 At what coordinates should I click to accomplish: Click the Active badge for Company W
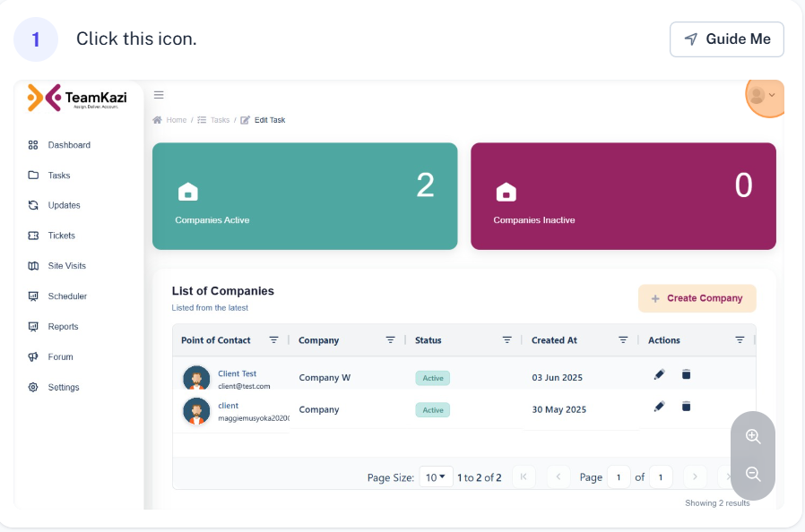[433, 378]
